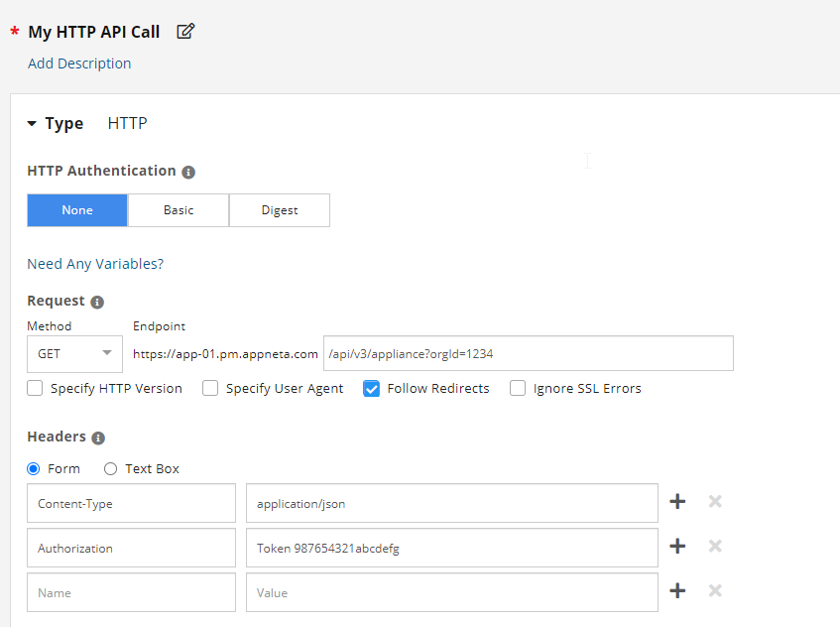The width and height of the screenshot is (840, 627).
Task: Click the empty header Name field
Action: click(x=131, y=592)
